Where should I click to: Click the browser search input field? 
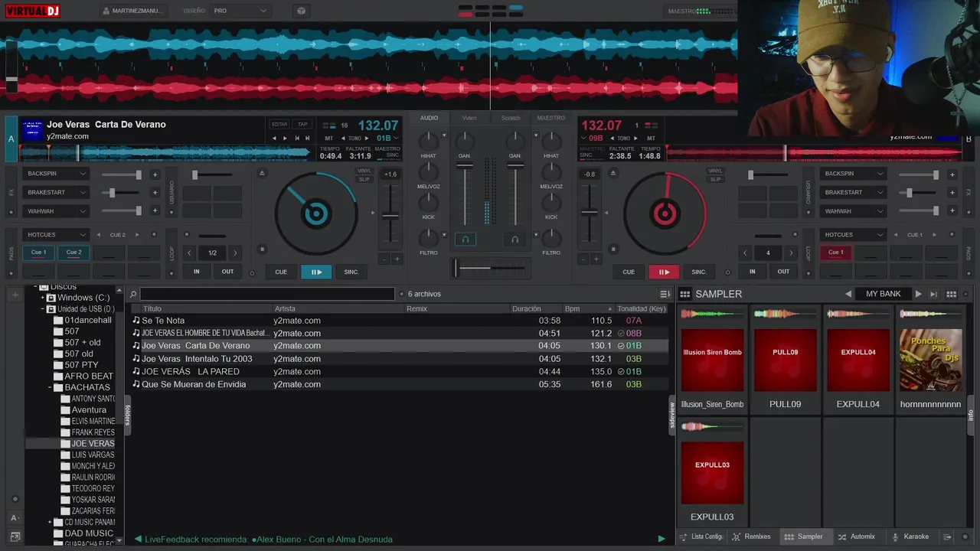267,294
